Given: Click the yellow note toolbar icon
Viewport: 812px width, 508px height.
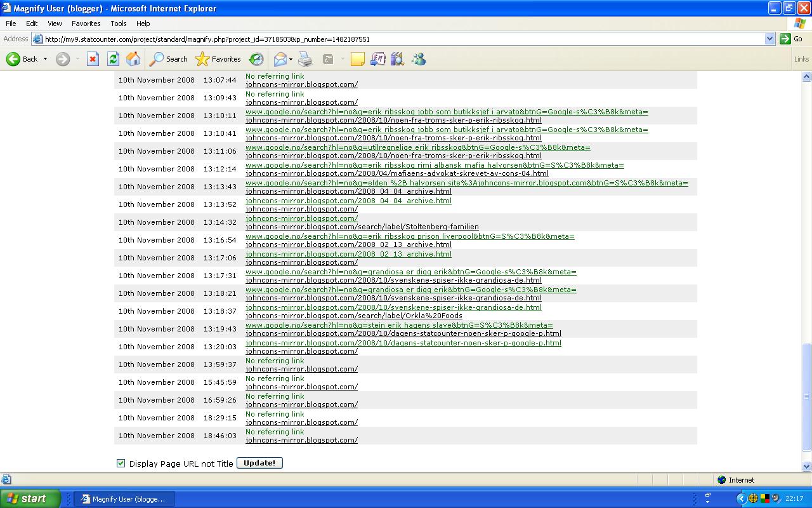Looking at the screenshot, I should (358, 59).
